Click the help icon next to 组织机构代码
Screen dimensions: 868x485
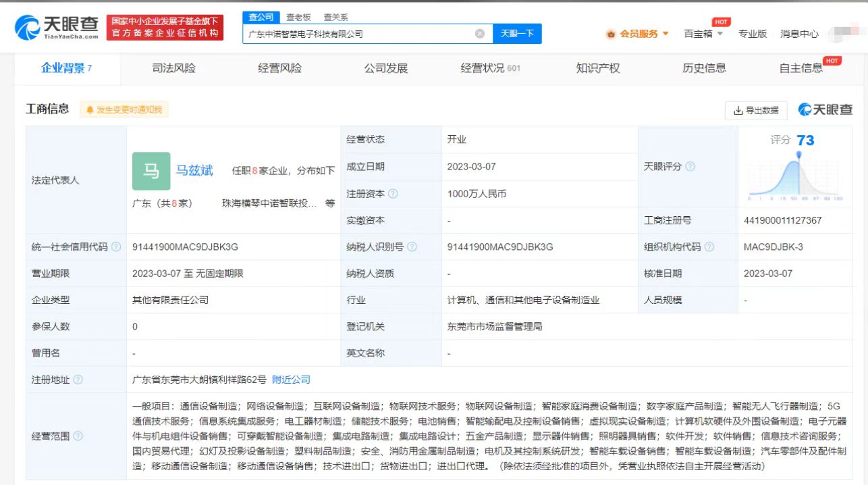point(709,247)
